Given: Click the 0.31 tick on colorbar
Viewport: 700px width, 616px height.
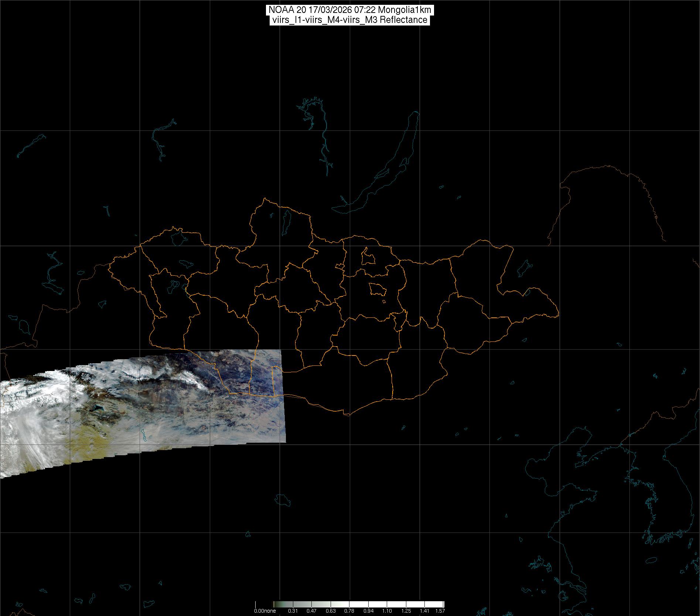Looking at the screenshot, I should coord(293,611).
